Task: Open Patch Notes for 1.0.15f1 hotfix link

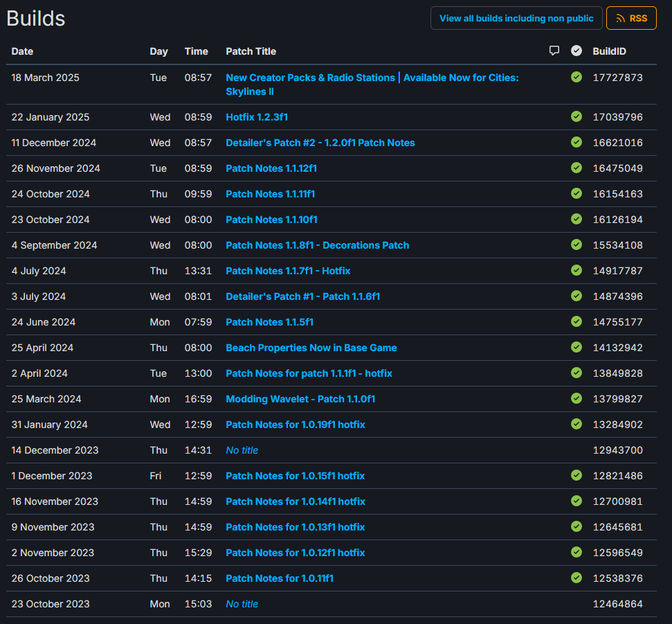Action: pyautogui.click(x=296, y=476)
